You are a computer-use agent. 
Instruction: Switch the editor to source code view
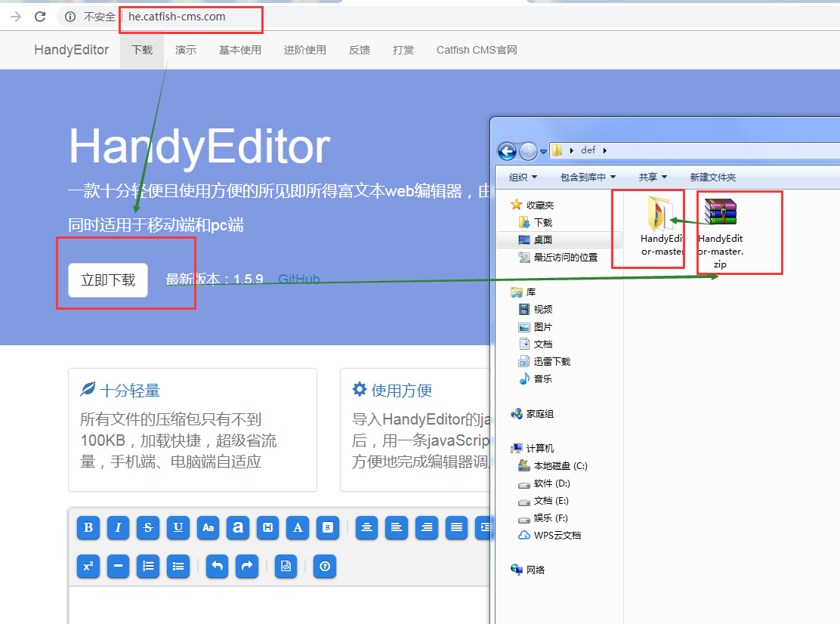(x=286, y=566)
